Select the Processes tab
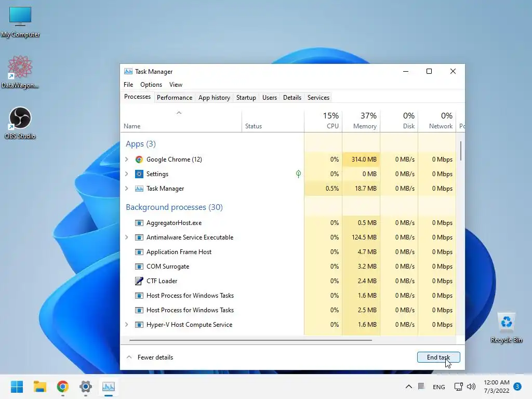The height and width of the screenshot is (399, 532). click(137, 97)
